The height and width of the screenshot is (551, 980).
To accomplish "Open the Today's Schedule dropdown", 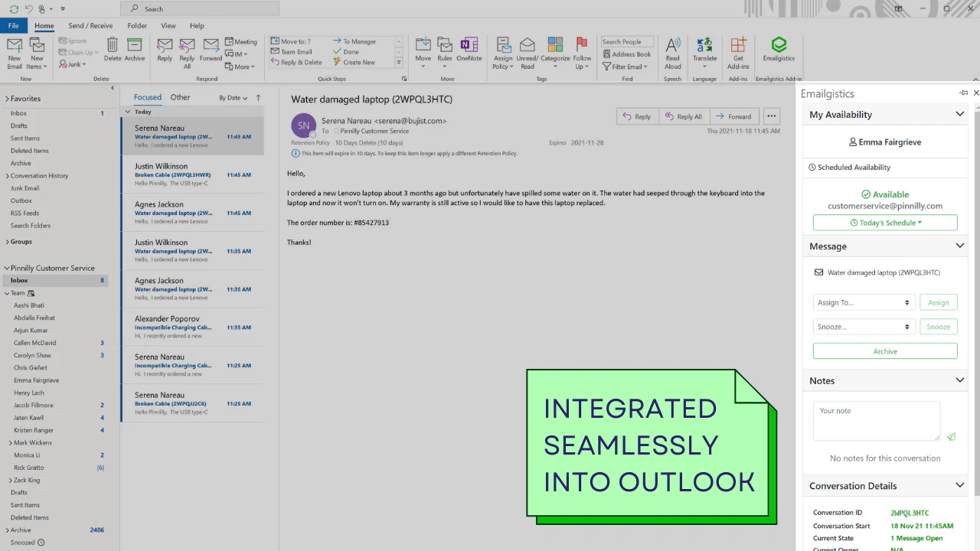I will [x=885, y=222].
